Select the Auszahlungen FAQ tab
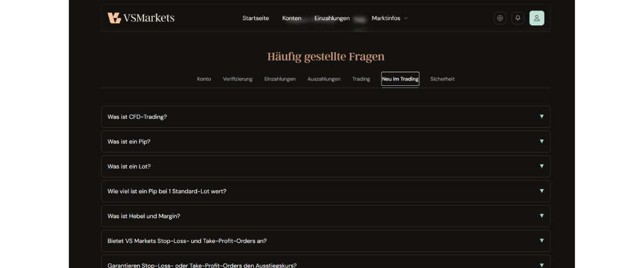Viewport: 644px width, 268px height. pos(324,79)
